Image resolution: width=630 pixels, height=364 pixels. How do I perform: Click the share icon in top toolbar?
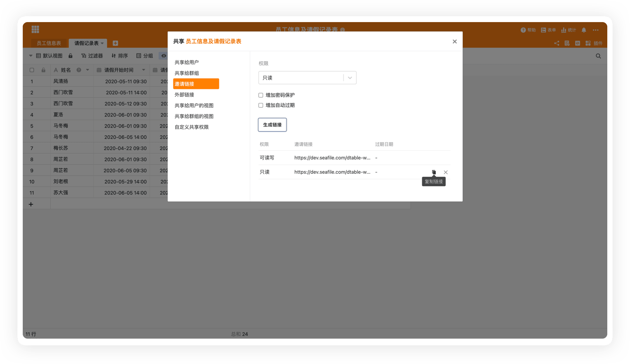[557, 43]
